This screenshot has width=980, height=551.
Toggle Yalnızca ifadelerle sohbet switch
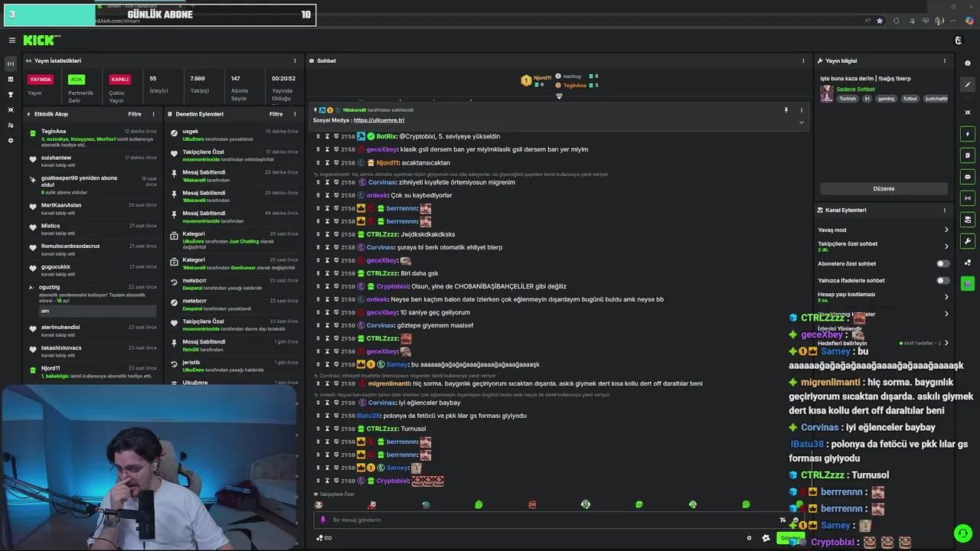(943, 280)
